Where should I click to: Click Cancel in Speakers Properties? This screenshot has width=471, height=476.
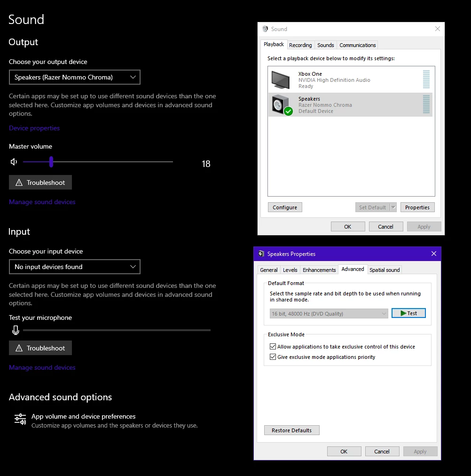[382, 452]
